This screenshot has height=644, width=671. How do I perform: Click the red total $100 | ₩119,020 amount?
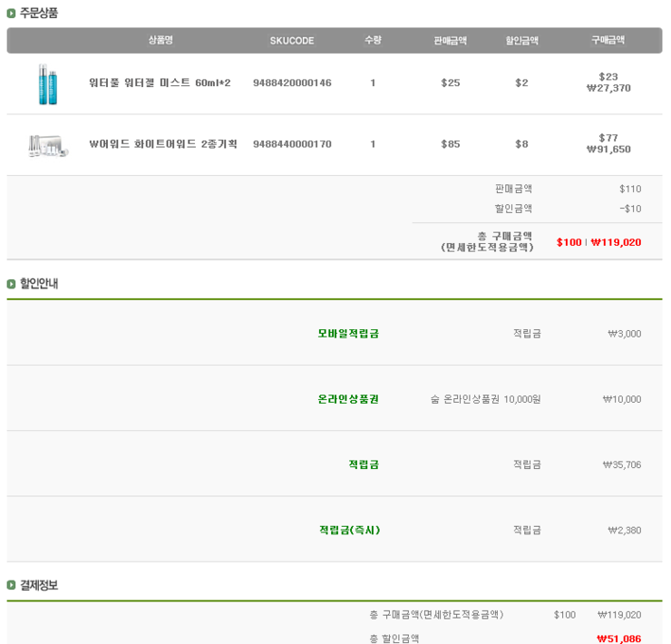pyautogui.click(x=598, y=242)
